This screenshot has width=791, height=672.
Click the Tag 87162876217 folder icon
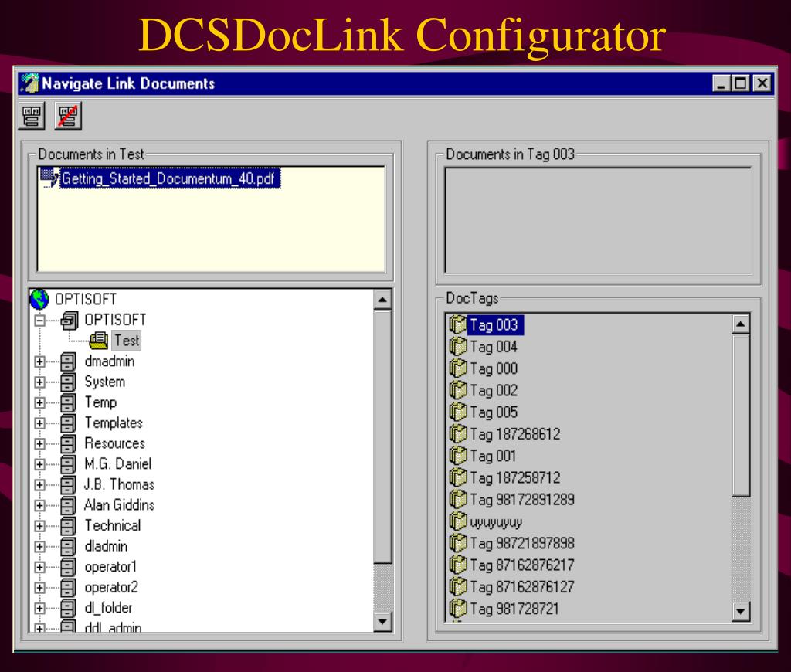pyautogui.click(x=458, y=565)
